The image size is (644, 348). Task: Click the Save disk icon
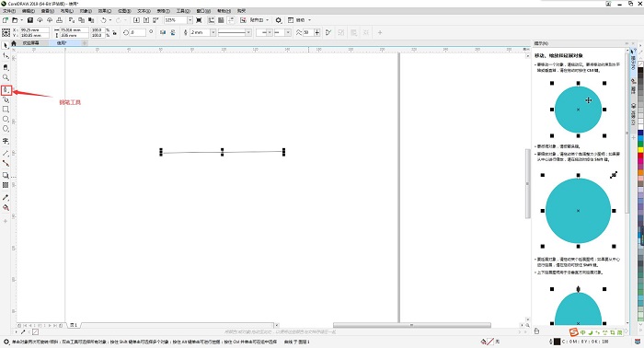[30, 19]
